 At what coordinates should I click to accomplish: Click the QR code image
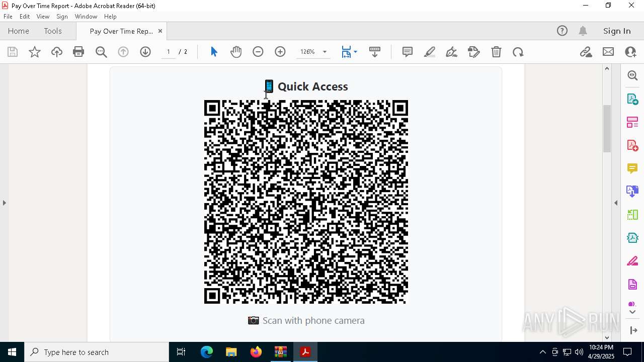pos(306,202)
